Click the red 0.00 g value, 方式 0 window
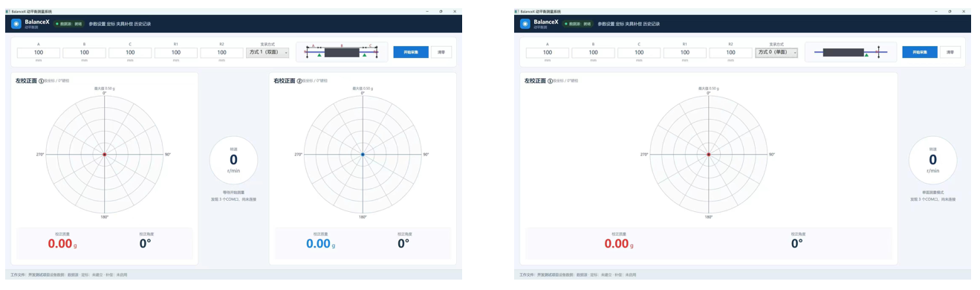The width and height of the screenshot is (980, 290). pos(619,243)
